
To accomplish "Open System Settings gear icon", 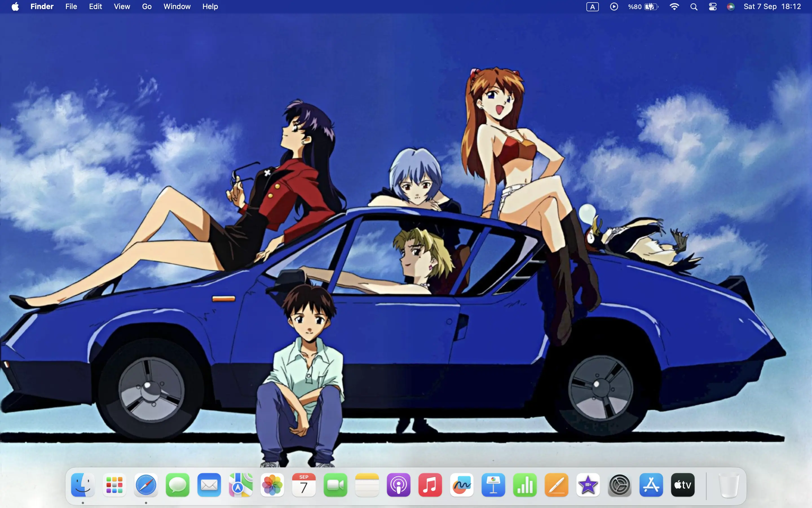I will 620,485.
